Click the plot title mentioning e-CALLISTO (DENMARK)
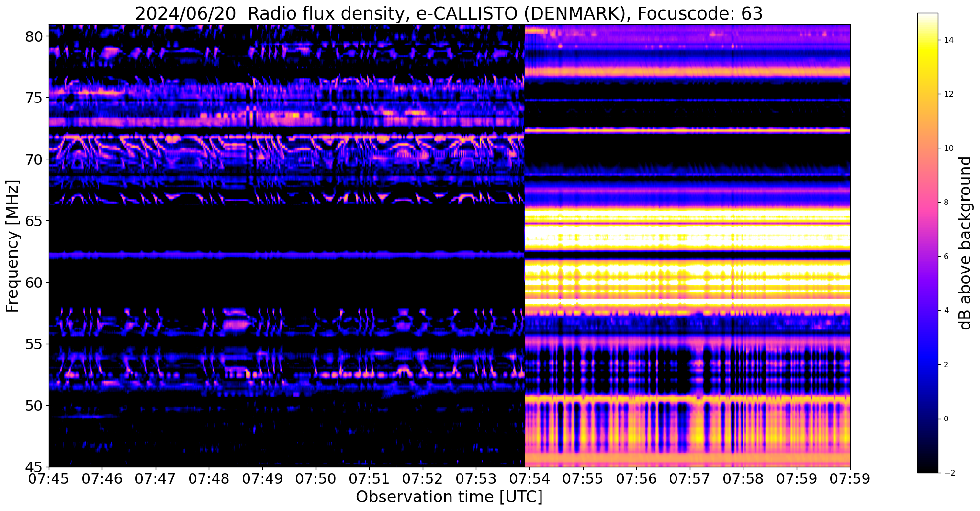 pyautogui.click(x=449, y=13)
